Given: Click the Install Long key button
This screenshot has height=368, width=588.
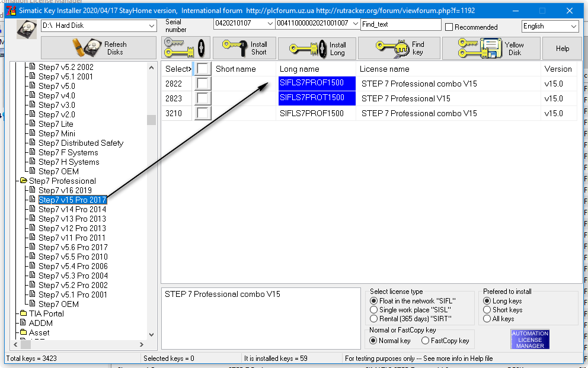Looking at the screenshot, I should 317,49.
